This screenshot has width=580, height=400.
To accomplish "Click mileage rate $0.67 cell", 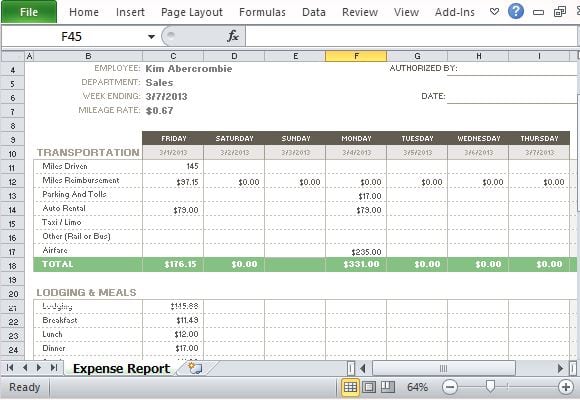I will (x=159, y=111).
